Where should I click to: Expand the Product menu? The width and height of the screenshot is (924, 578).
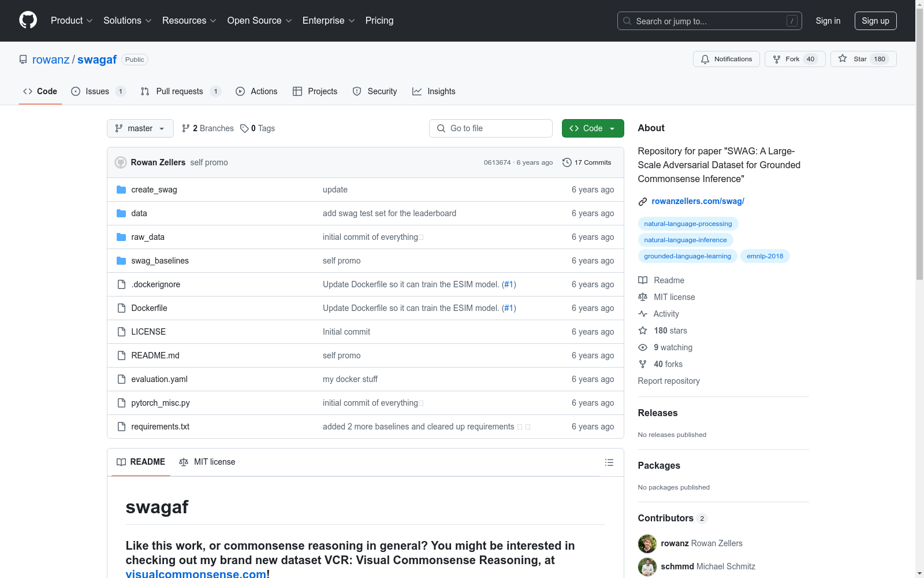72,21
